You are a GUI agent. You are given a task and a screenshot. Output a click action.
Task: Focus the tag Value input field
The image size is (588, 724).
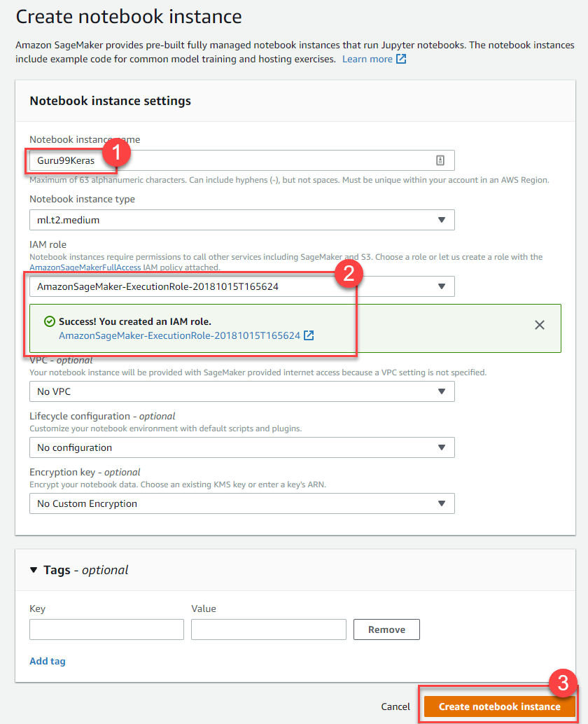268,629
